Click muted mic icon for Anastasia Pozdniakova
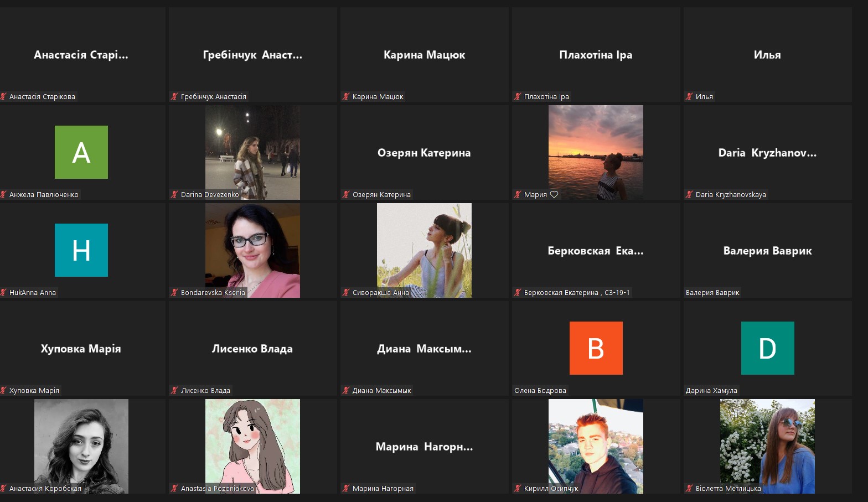 click(174, 488)
